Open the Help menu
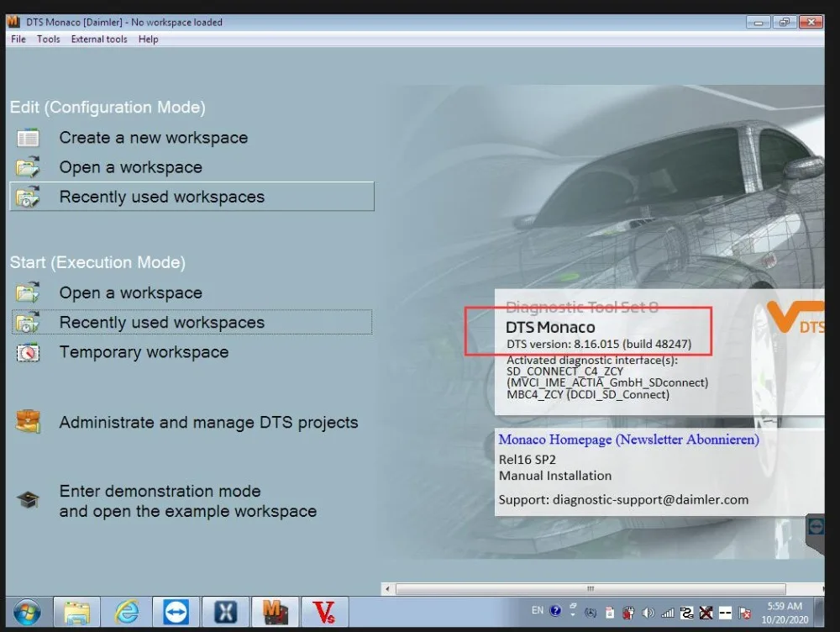The width and height of the screenshot is (840, 632). pyautogui.click(x=149, y=39)
